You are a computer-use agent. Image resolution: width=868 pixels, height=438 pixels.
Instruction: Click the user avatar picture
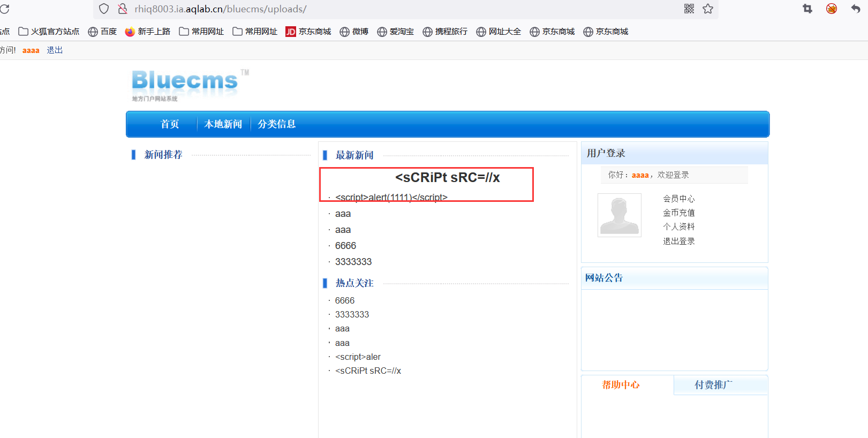point(620,215)
